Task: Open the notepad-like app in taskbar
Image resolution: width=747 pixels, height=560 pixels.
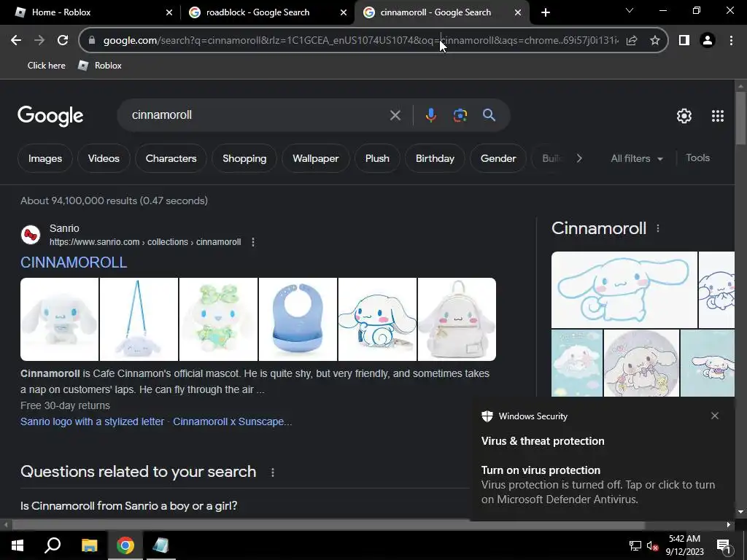Action: pyautogui.click(x=160, y=545)
